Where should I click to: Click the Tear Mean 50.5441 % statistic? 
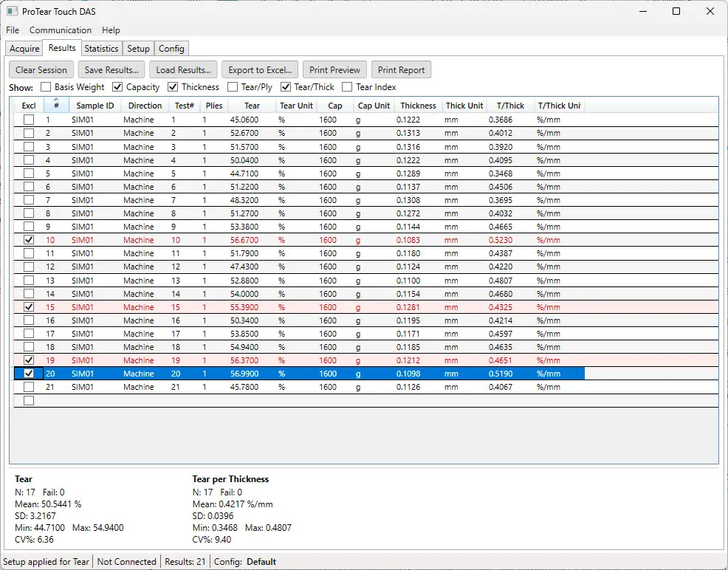click(48, 504)
